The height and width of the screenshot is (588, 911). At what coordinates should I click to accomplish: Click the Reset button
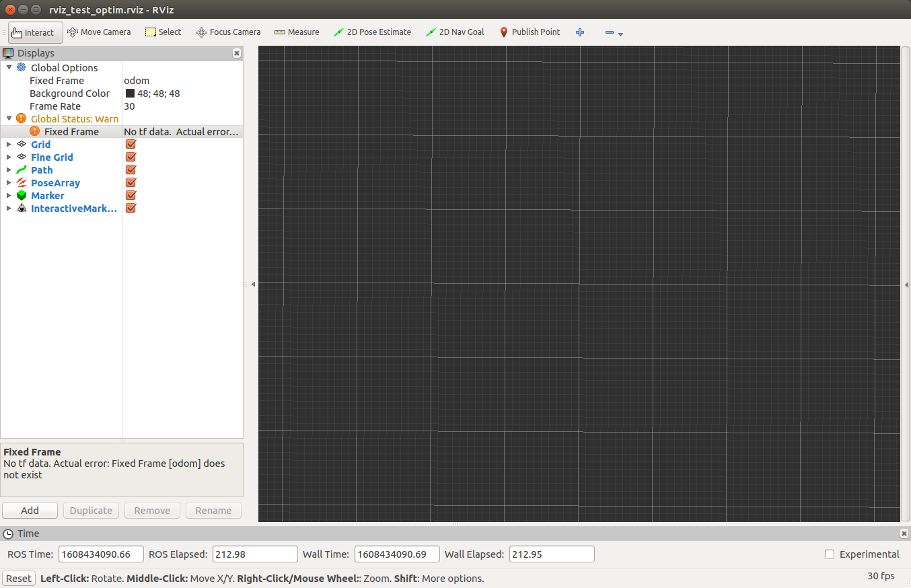pos(18,578)
